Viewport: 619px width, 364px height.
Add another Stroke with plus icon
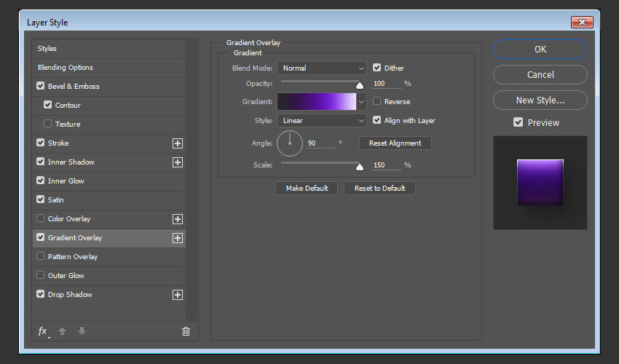pos(177,143)
